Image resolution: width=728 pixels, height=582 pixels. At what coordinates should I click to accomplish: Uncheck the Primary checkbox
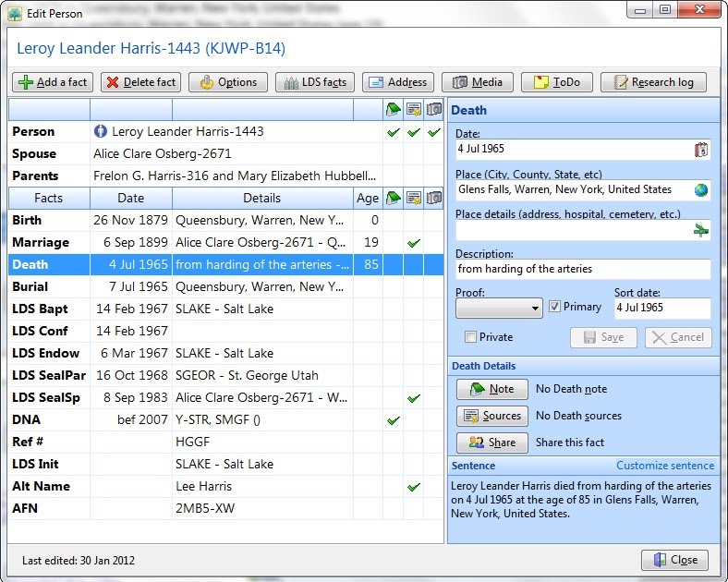[x=554, y=307]
